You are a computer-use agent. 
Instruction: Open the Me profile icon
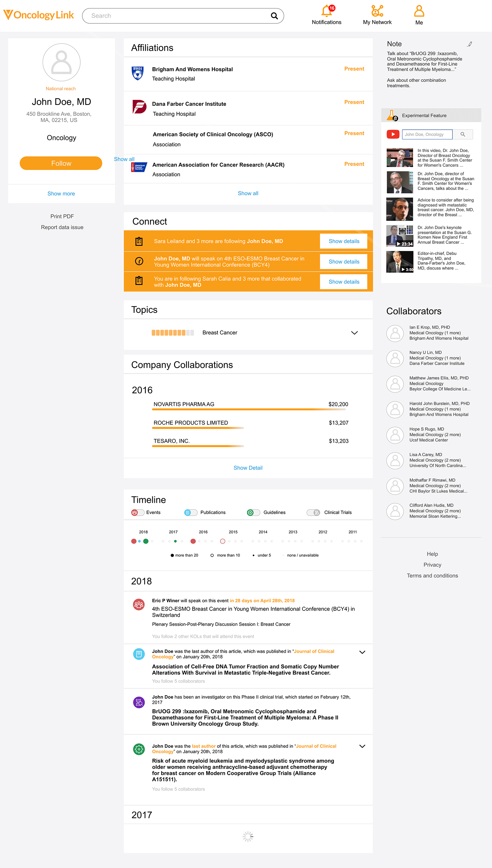(x=419, y=11)
